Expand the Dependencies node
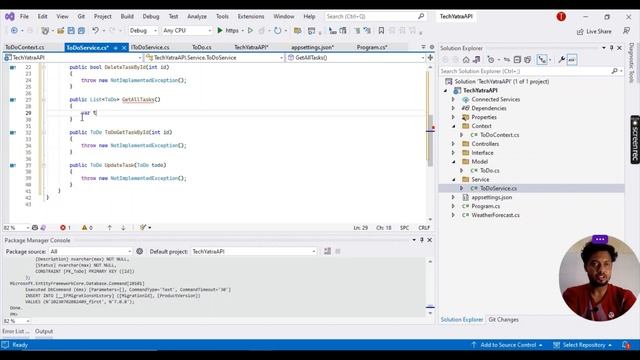This screenshot has width=640, height=360. pos(453,108)
